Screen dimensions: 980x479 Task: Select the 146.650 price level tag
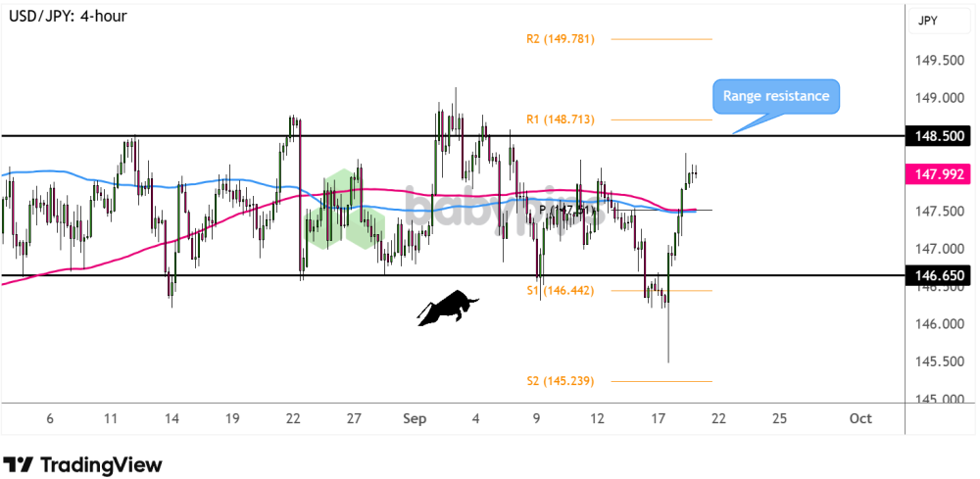click(939, 275)
